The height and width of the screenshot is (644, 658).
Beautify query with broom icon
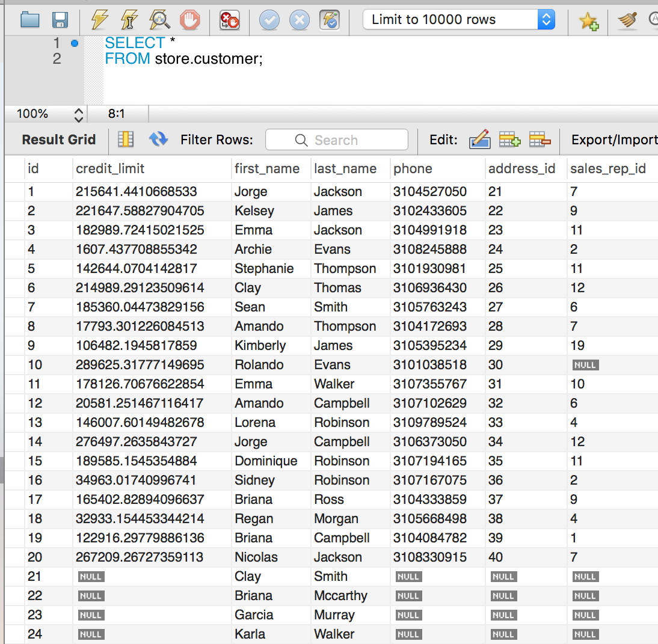click(628, 20)
